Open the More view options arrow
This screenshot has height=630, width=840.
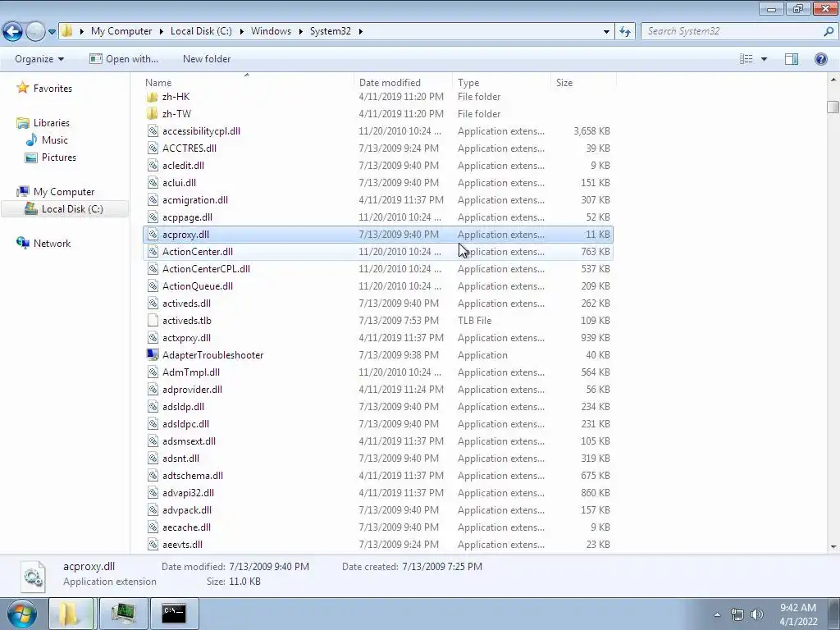[764, 59]
